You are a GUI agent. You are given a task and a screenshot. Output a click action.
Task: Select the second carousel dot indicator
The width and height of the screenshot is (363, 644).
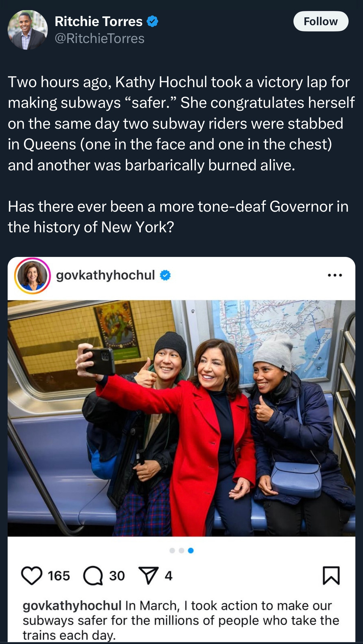click(181, 550)
